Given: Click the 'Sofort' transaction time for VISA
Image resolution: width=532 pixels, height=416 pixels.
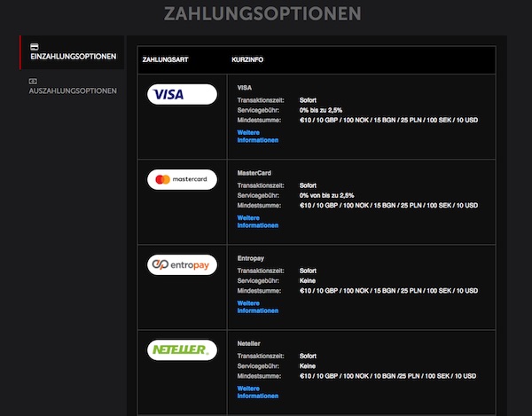Looking at the screenshot, I should click(308, 100).
